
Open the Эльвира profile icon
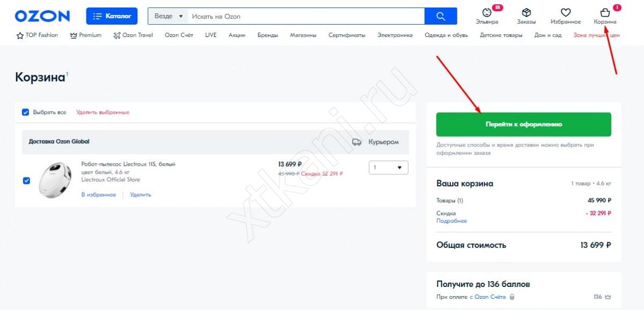487,12
